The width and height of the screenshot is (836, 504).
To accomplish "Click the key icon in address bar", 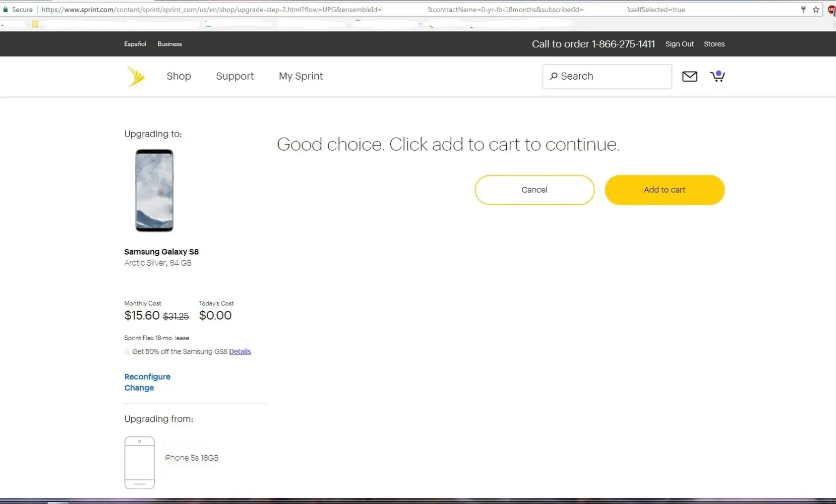I will (803, 10).
